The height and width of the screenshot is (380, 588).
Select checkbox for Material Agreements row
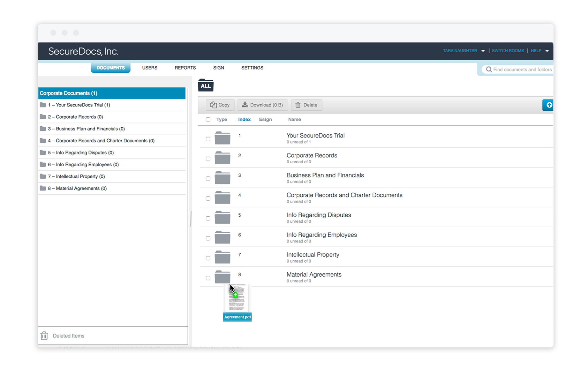coord(208,278)
